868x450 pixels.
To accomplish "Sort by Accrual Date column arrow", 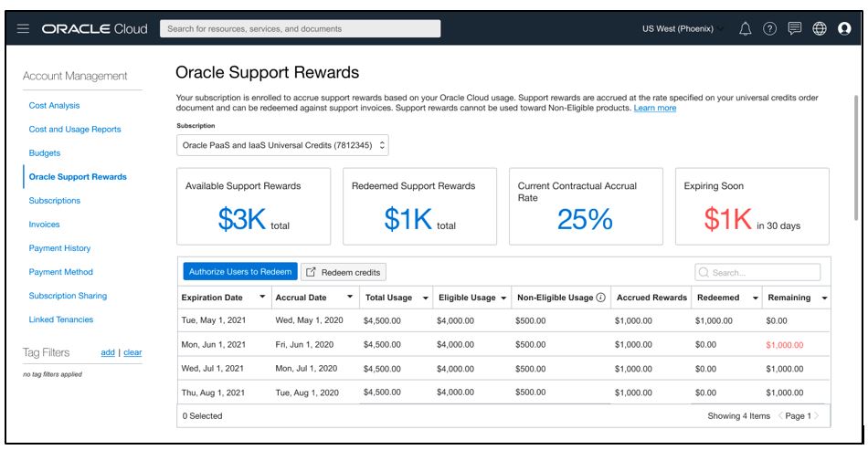I will [x=350, y=297].
